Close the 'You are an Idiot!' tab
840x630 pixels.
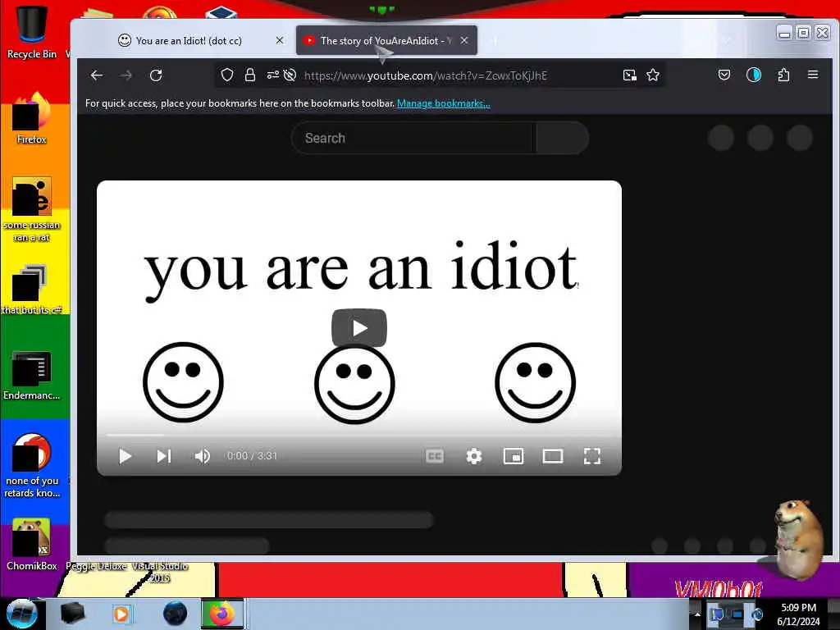(x=280, y=40)
